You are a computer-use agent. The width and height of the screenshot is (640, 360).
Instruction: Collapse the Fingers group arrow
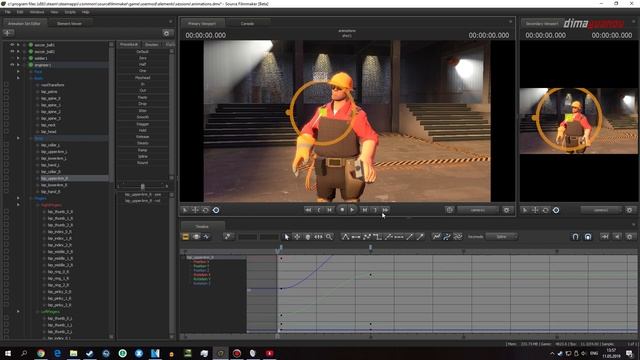click(18, 198)
